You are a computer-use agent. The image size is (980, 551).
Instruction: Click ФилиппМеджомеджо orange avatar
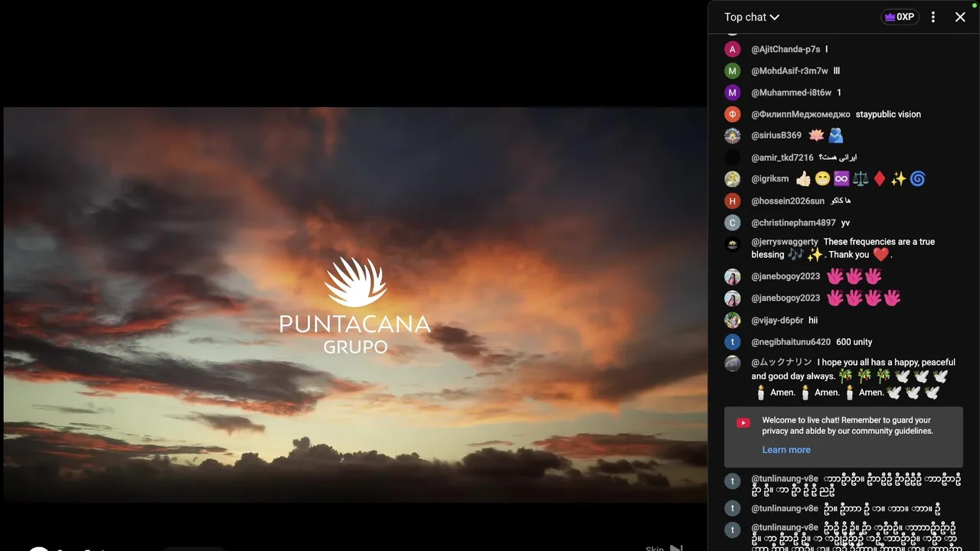pos(733,114)
